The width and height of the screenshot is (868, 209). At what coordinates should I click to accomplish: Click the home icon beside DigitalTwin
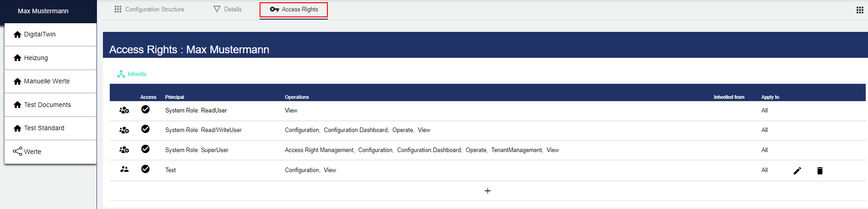coord(17,35)
